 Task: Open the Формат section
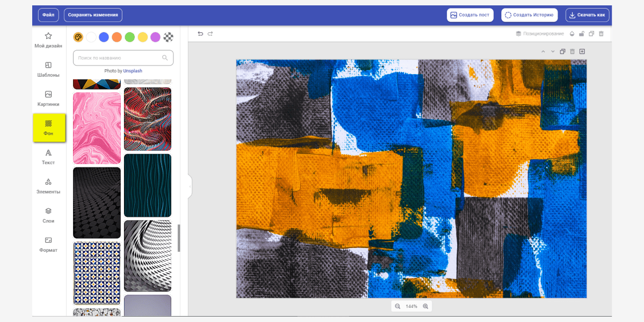pos(48,245)
